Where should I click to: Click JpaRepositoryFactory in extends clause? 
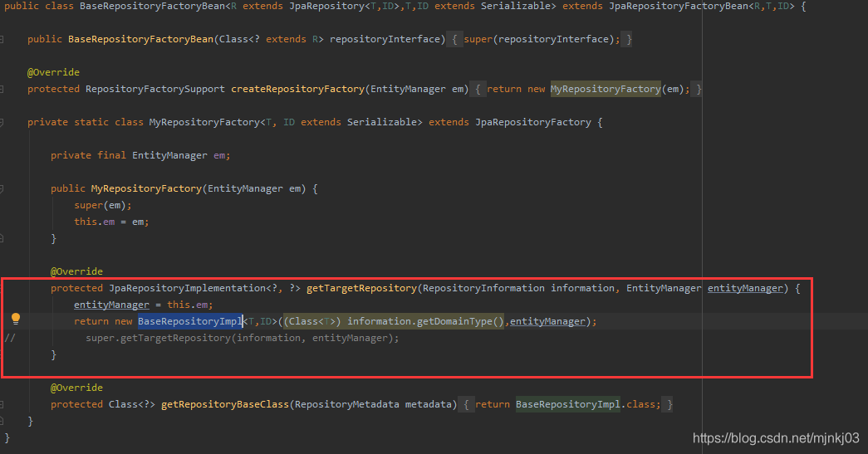[532, 122]
